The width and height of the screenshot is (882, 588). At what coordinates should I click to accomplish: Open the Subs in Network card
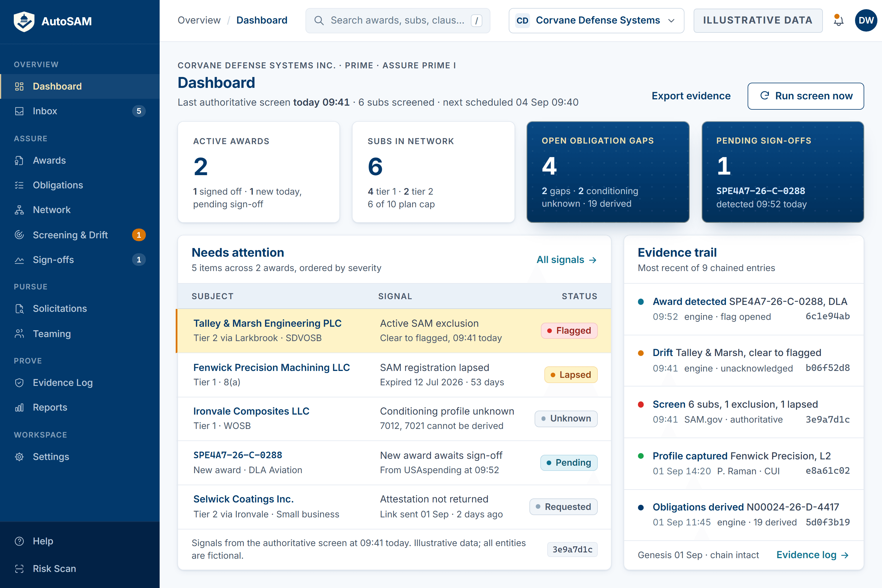coord(433,172)
